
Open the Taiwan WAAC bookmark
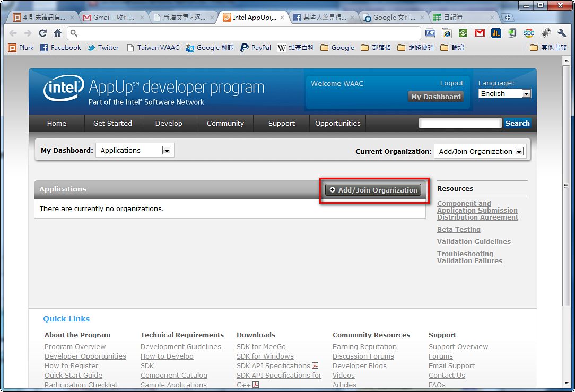[x=153, y=48]
